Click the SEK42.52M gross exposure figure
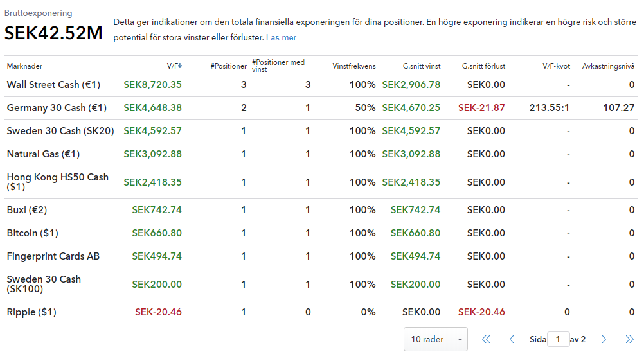This screenshot has height=352, width=644. [53, 33]
